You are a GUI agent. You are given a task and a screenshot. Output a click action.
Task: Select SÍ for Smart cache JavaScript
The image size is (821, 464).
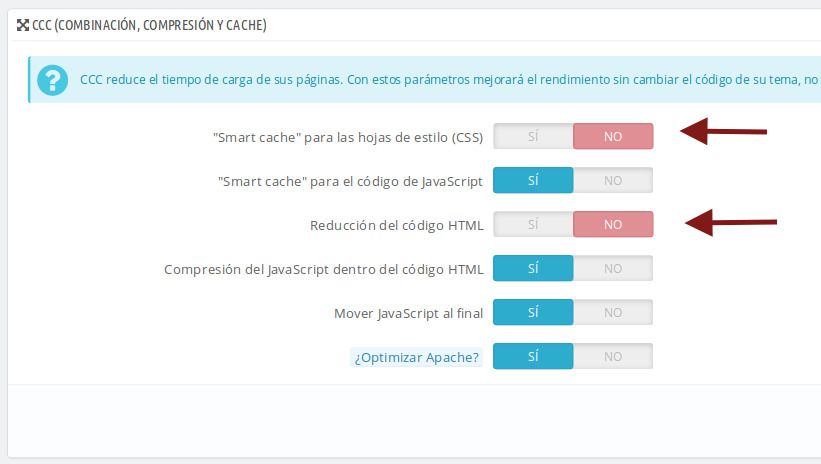[533, 180]
